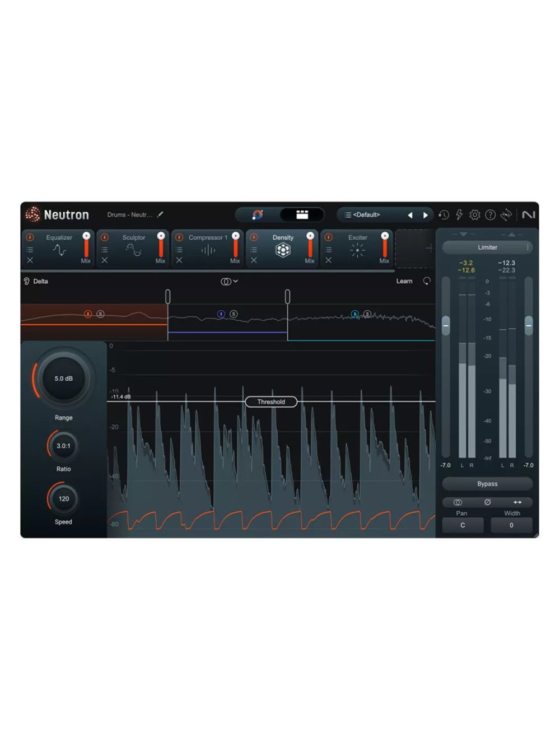Select the Compressor 1 module icon
This screenshot has height=739, width=560.
point(207,250)
